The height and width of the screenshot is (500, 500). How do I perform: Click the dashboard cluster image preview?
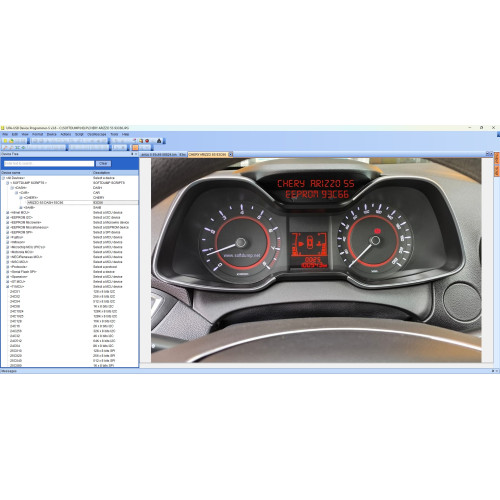pos(316,260)
